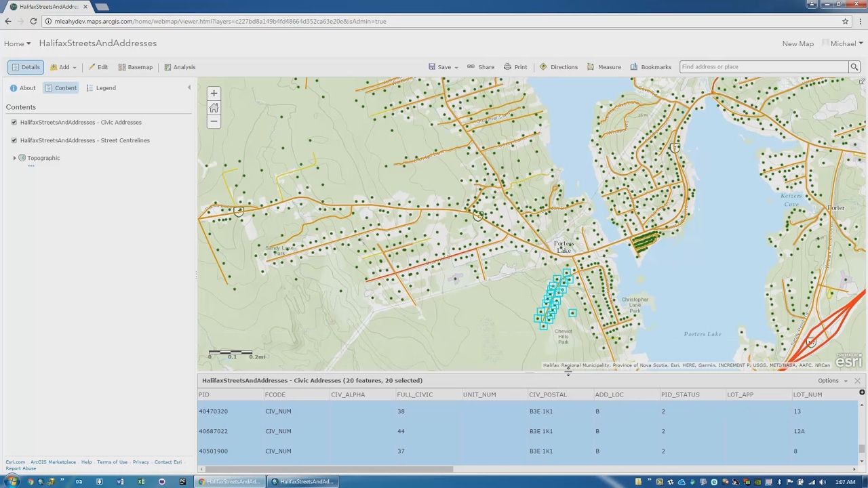
Task: Open the Add dropdown
Action: [x=63, y=67]
